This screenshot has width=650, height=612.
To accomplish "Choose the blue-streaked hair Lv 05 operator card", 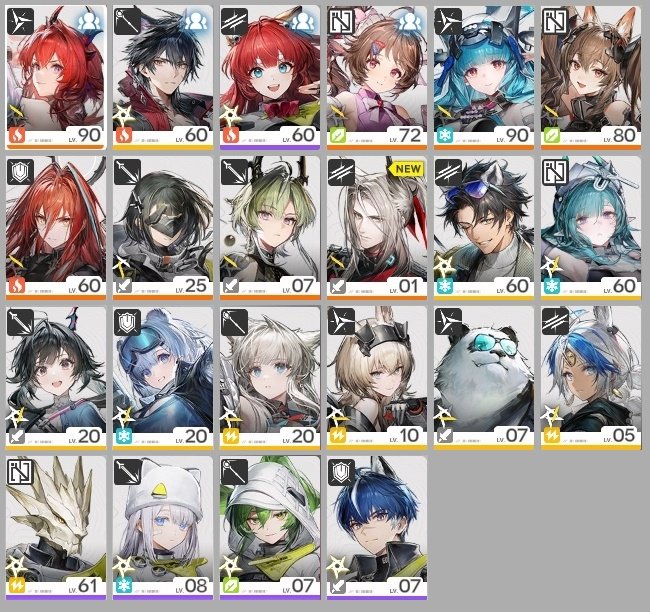I will tap(591, 378).
